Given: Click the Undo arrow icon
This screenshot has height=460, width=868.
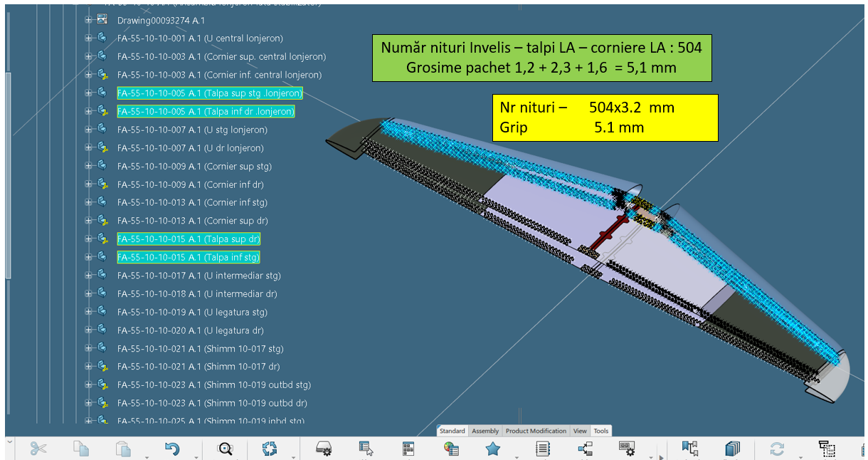Looking at the screenshot, I should [x=171, y=449].
